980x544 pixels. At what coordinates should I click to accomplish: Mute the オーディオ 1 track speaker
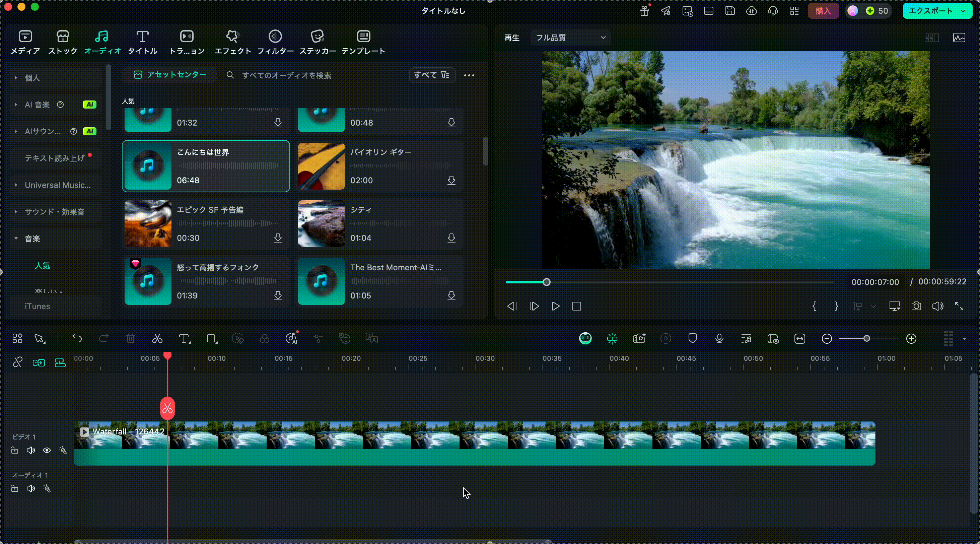(31, 488)
